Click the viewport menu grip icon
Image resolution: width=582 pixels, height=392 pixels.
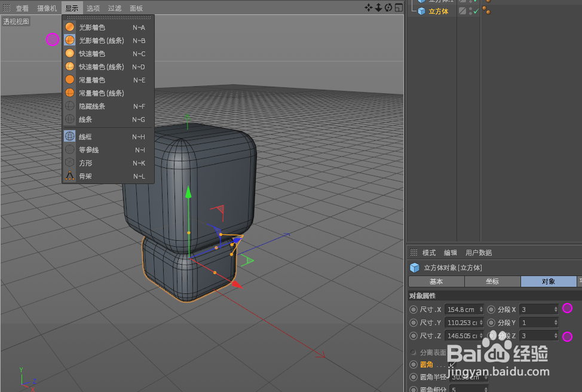click(7, 8)
